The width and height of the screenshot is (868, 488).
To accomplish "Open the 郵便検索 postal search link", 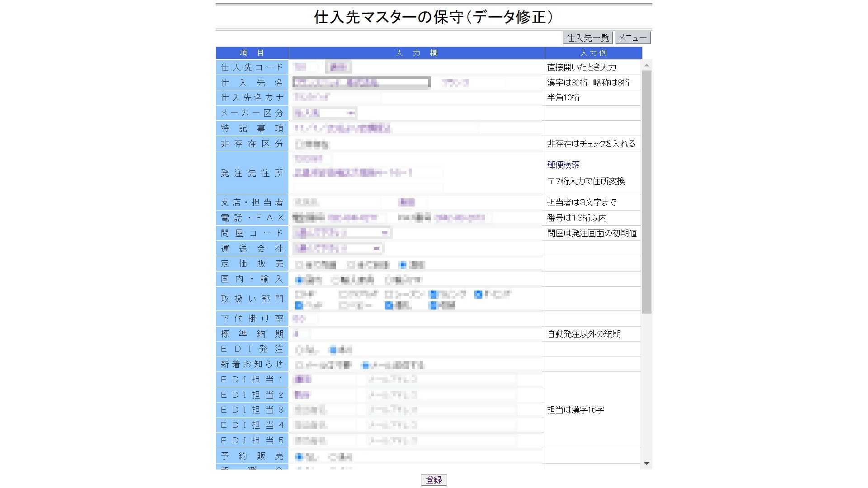I will click(x=563, y=165).
